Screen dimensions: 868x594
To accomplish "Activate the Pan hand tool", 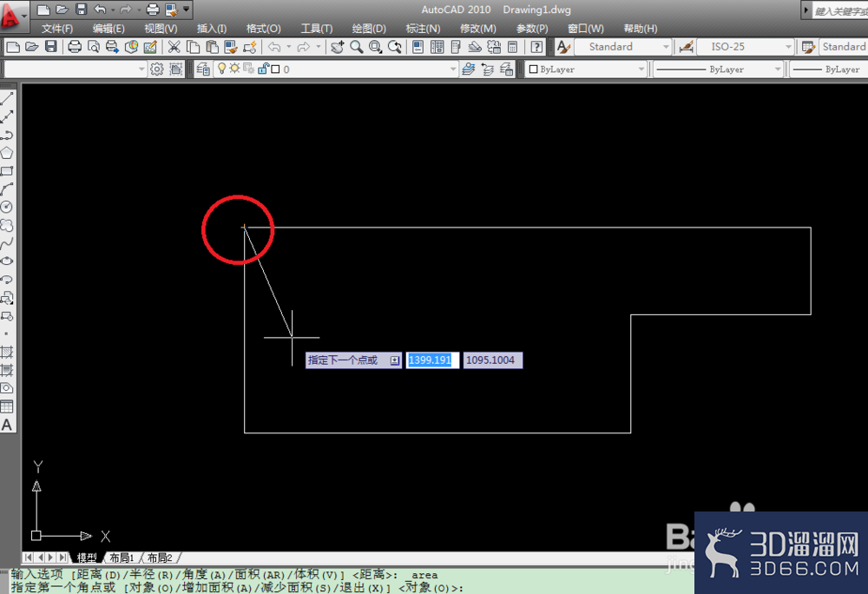I will [338, 47].
